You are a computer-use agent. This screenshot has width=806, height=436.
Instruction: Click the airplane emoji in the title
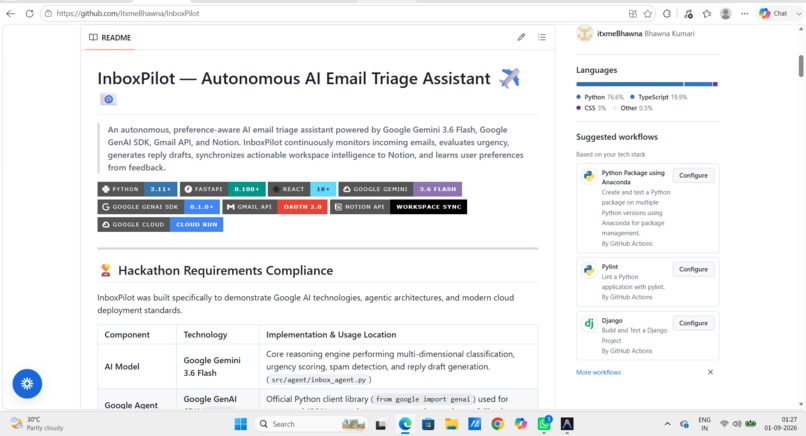[509, 78]
